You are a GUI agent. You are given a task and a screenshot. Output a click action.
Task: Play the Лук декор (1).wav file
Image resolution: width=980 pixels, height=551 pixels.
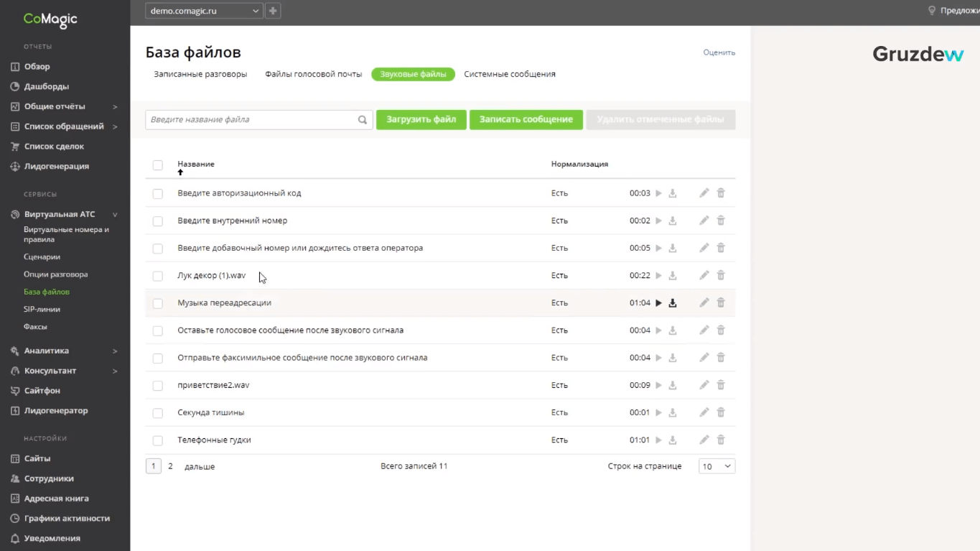click(658, 276)
